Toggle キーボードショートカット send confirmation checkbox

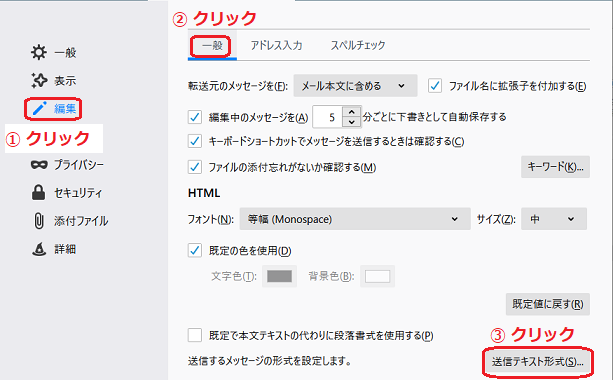pos(195,141)
